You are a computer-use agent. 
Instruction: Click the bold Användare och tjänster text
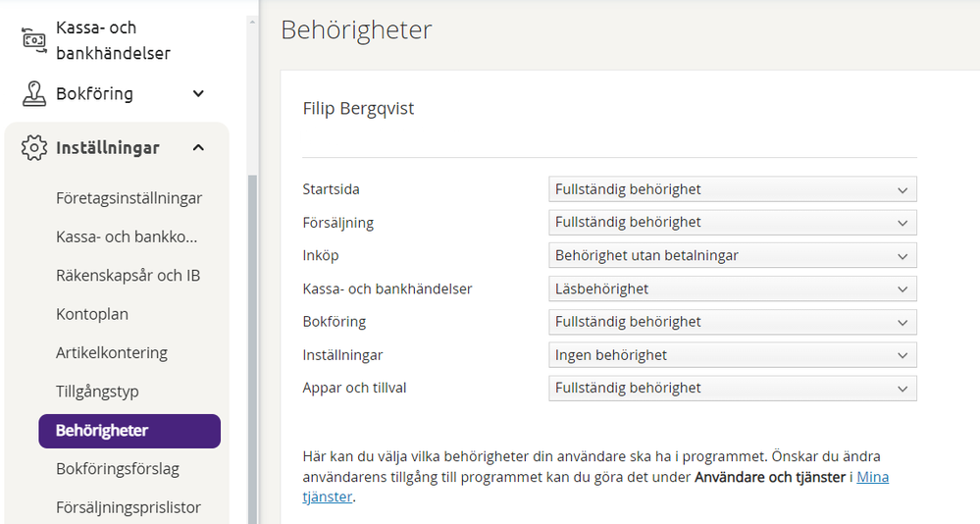click(770, 477)
